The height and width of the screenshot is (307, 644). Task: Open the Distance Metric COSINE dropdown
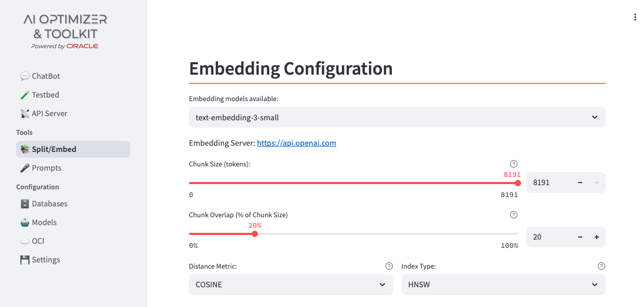tap(291, 285)
